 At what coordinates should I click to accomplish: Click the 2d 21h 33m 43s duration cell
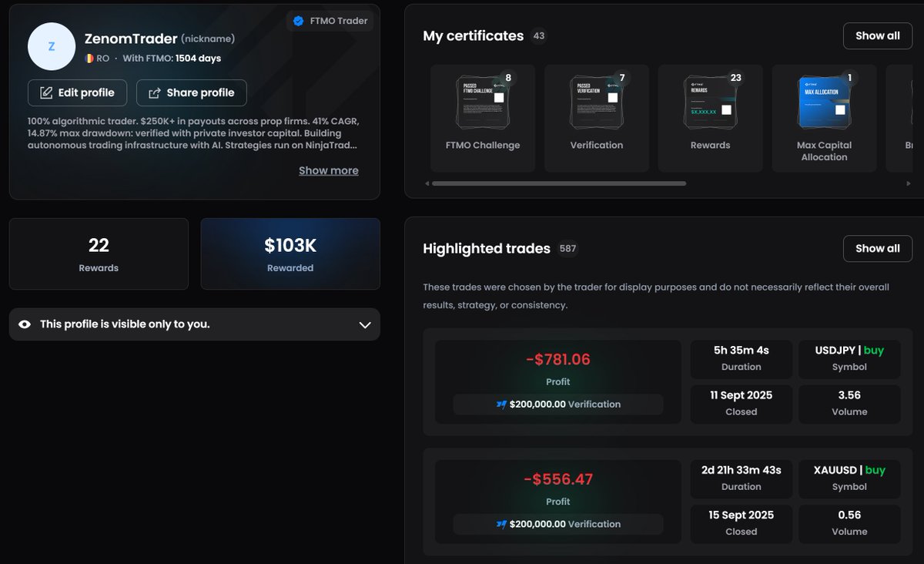point(742,479)
